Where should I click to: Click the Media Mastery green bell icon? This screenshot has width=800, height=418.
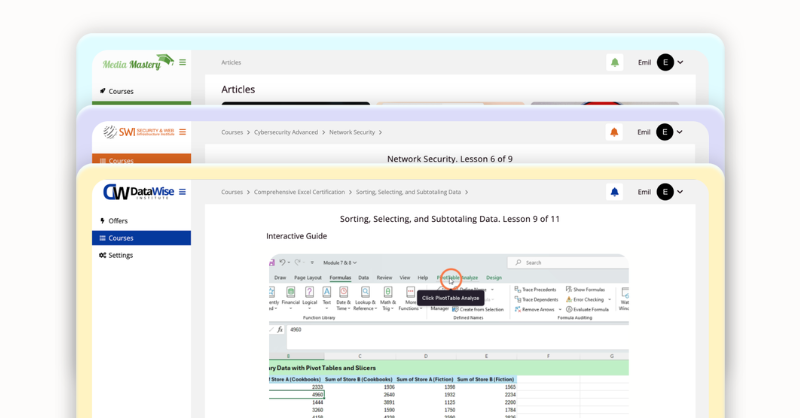(x=614, y=62)
